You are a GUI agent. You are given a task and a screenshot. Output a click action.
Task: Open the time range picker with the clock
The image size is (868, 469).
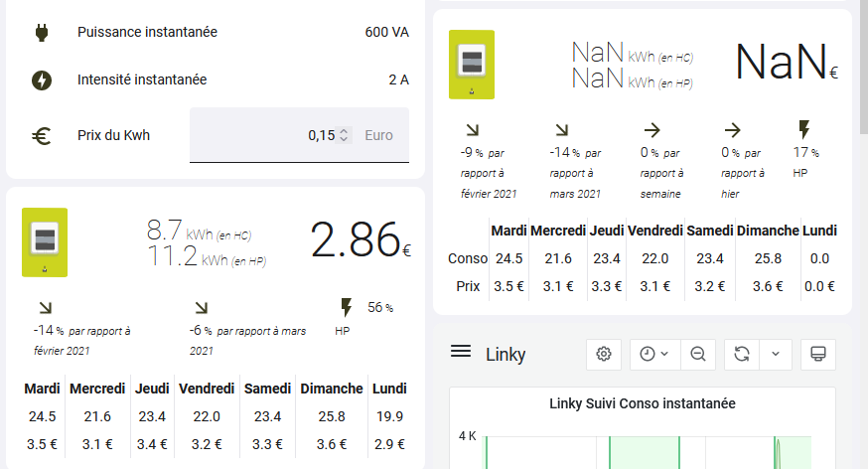(653, 354)
